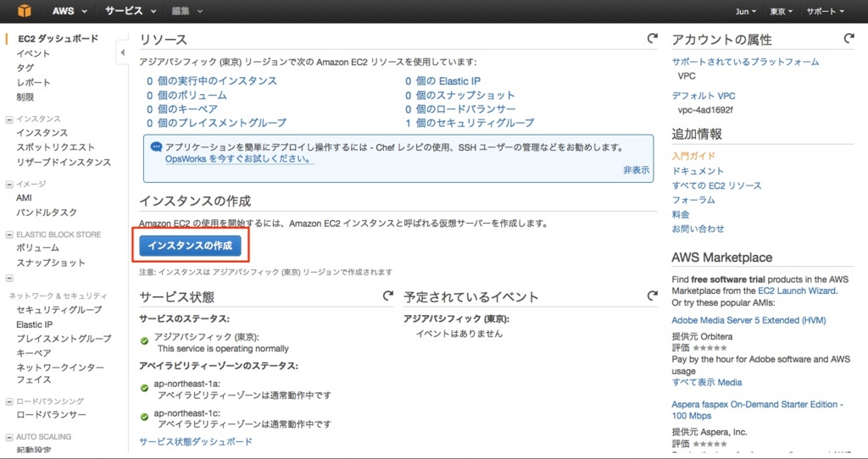This screenshot has height=459, width=868.
Task: Open プレイスメントグループ in sidebar
Action: pyautogui.click(x=64, y=339)
